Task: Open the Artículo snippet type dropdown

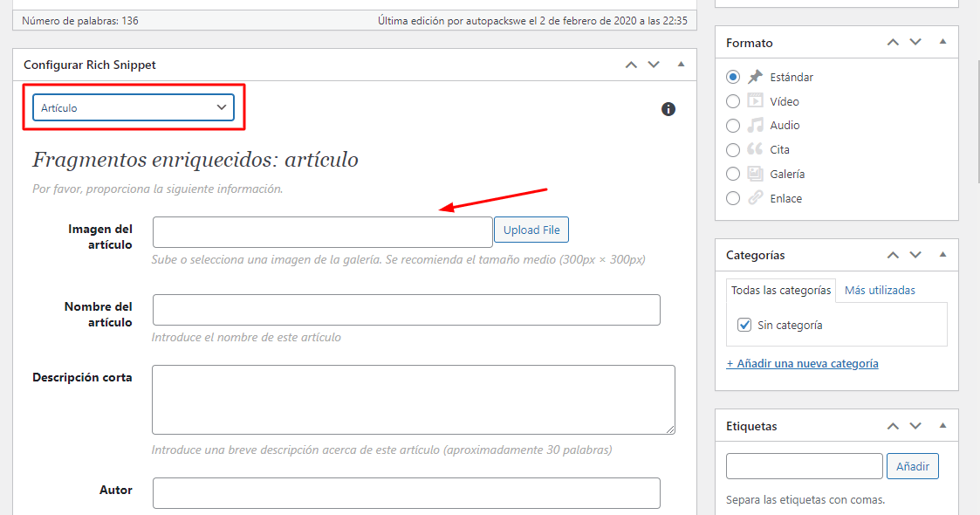Action: click(134, 107)
